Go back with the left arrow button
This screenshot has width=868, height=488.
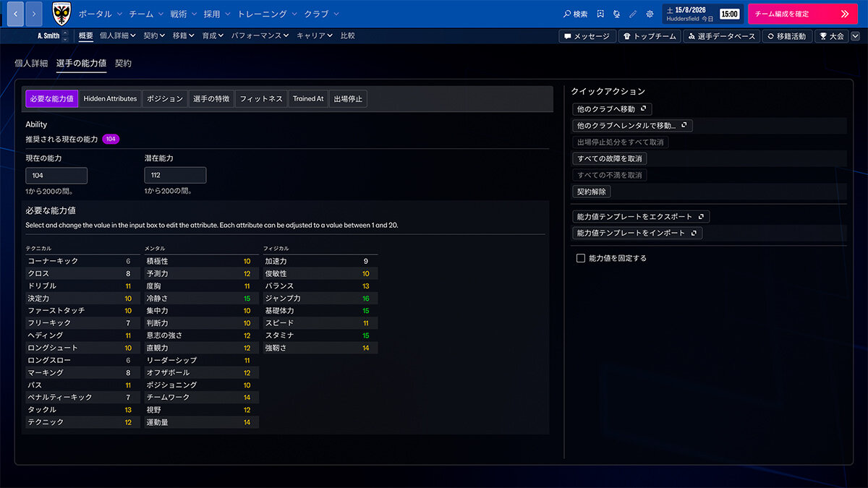tap(15, 13)
